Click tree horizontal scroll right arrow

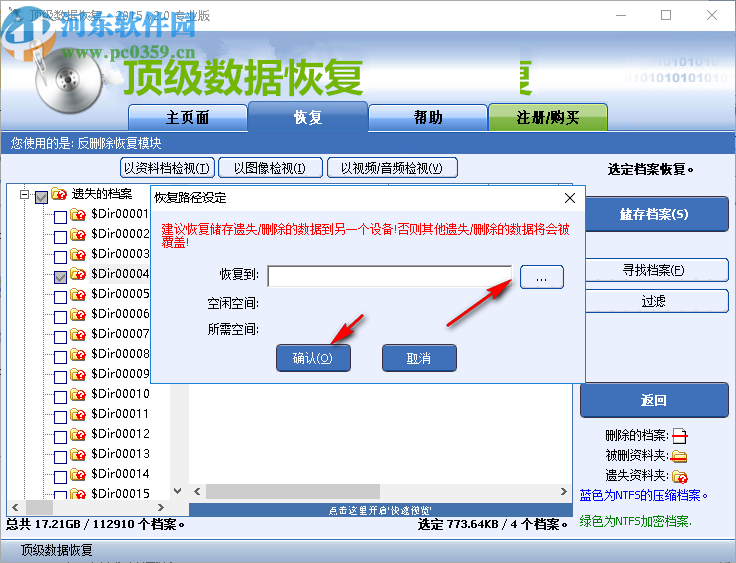click(161, 507)
